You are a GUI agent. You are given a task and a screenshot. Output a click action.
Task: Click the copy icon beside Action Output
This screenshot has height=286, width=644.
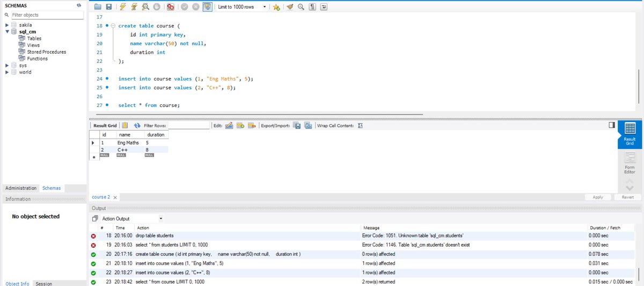pyautogui.click(x=95, y=219)
